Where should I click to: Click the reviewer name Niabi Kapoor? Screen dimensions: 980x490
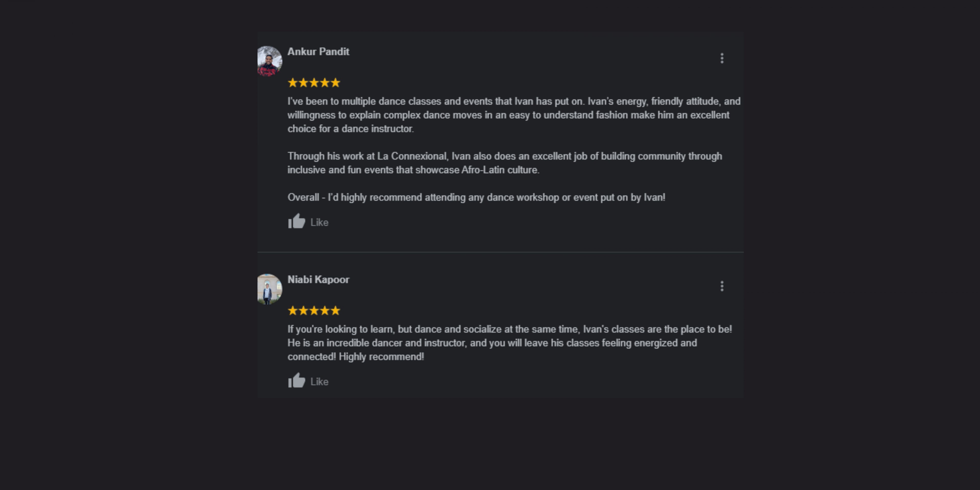pyautogui.click(x=318, y=280)
